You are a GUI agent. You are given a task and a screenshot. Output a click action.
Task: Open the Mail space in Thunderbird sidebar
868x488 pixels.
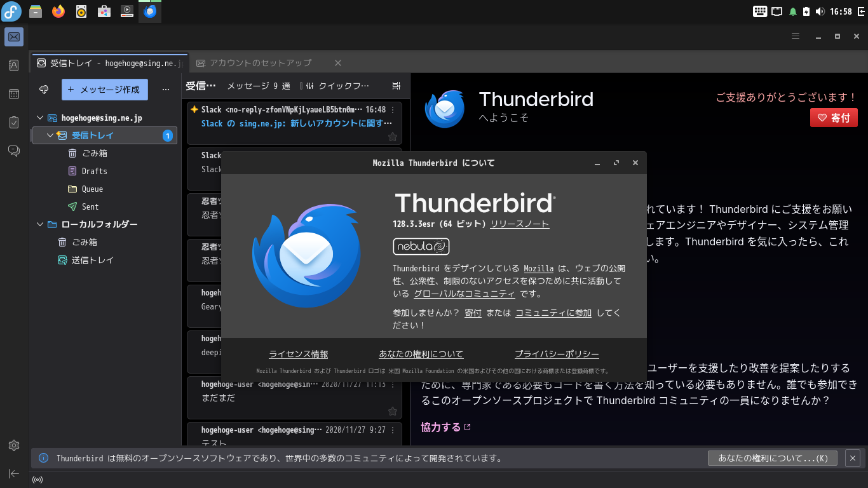tap(14, 37)
